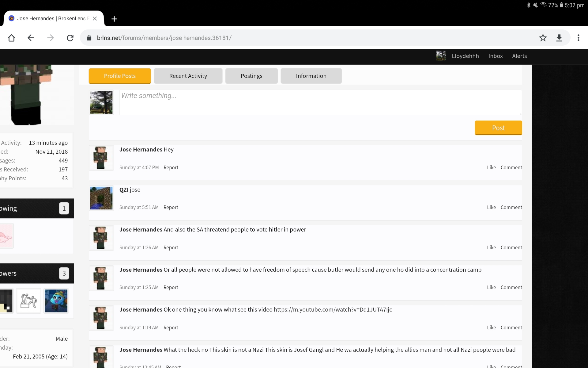Open the blue cartoon follower avatar
The width and height of the screenshot is (588, 368).
pyautogui.click(x=56, y=301)
